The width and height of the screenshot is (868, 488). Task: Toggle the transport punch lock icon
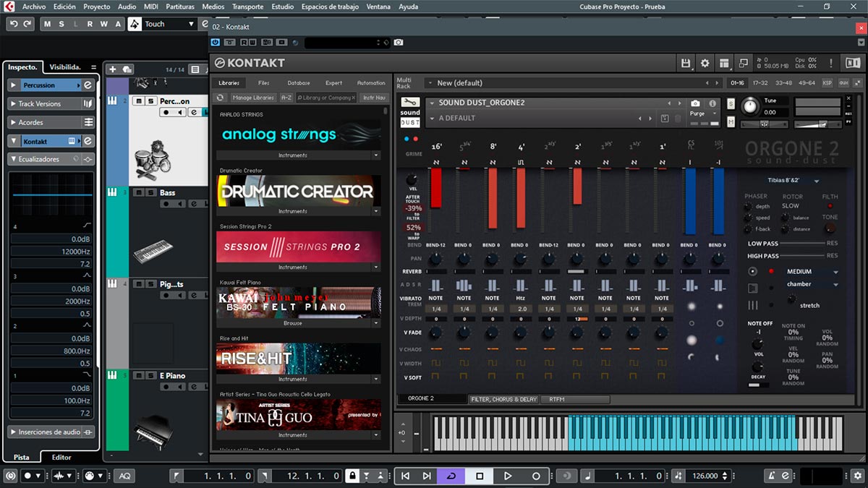pos(352,476)
